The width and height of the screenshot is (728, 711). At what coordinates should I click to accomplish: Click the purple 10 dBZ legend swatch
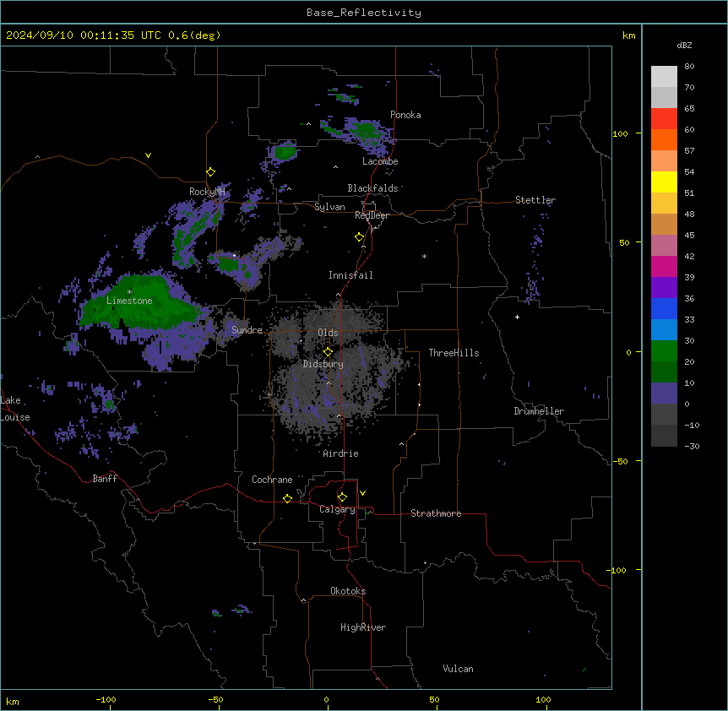click(664, 393)
